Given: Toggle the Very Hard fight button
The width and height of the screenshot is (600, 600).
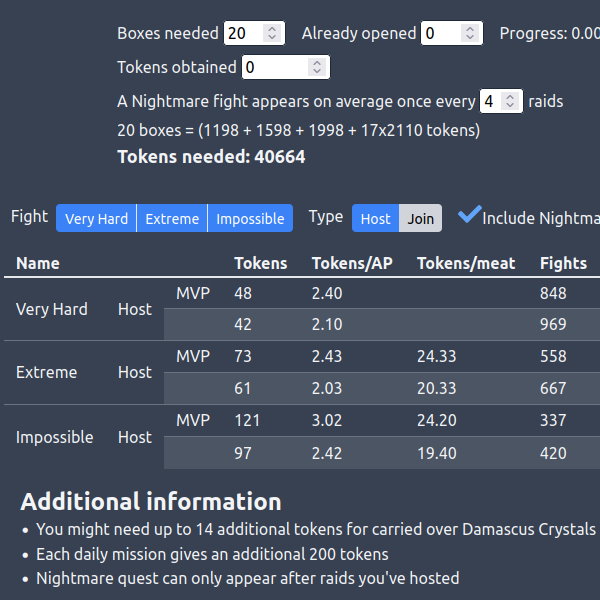Looking at the screenshot, I should pos(96,219).
